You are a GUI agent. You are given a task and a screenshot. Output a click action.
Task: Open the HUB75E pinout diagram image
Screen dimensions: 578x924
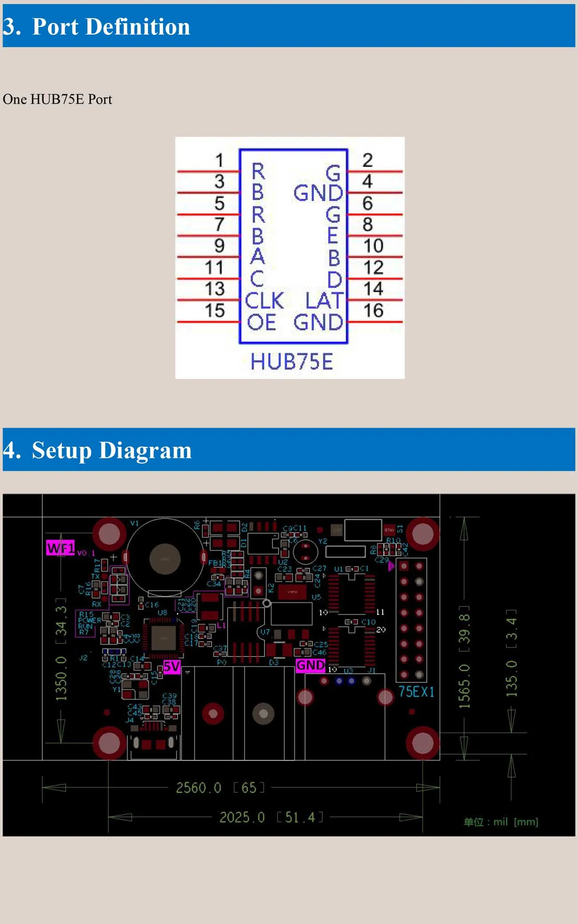tap(290, 258)
